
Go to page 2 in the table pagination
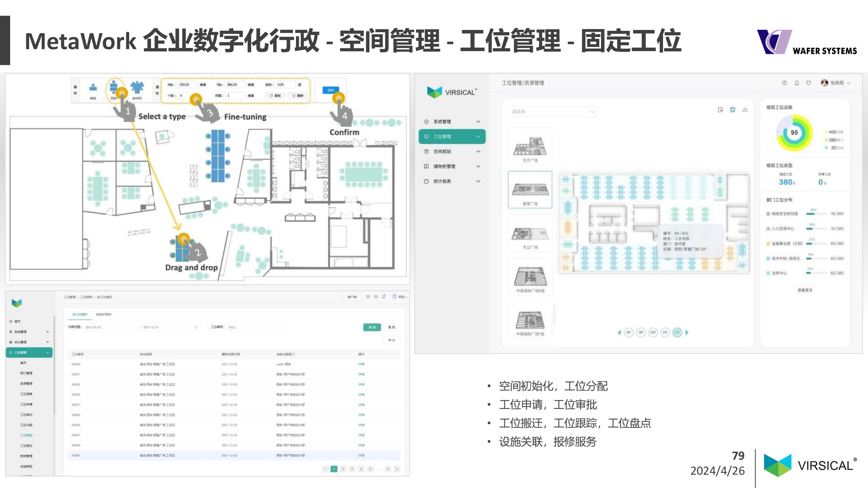[343, 469]
